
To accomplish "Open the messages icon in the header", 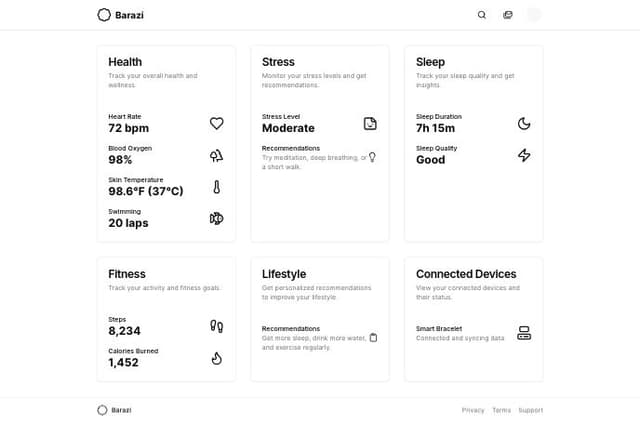I will click(508, 15).
